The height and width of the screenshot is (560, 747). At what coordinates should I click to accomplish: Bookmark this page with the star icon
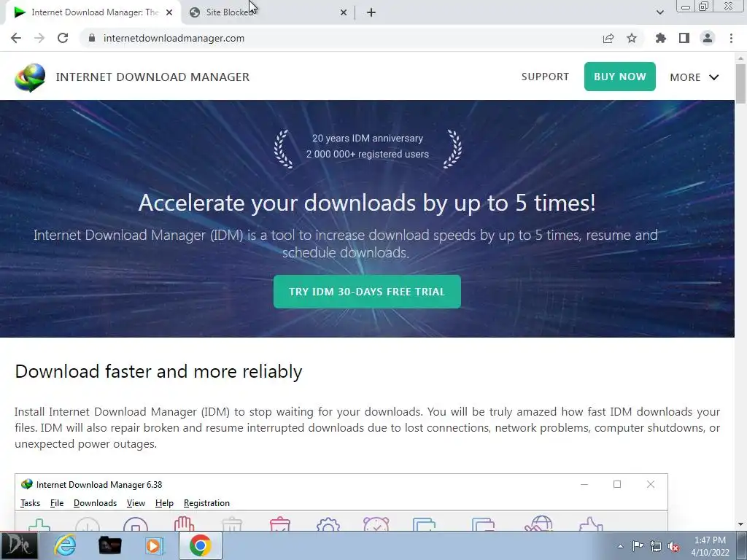click(x=632, y=38)
